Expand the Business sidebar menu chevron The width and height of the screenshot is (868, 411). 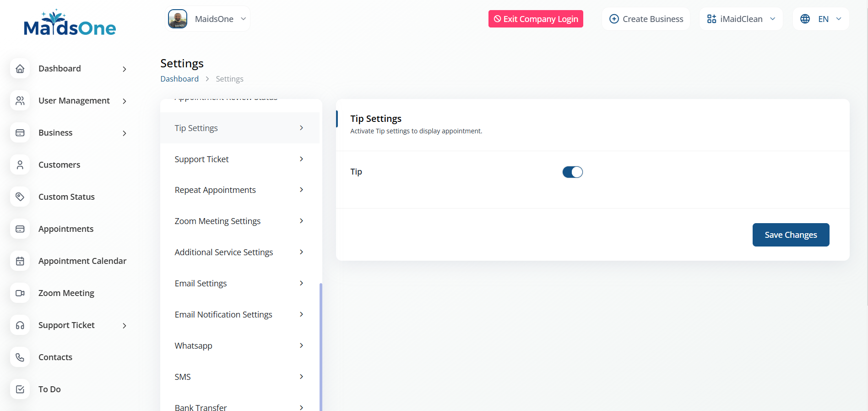[x=124, y=133]
